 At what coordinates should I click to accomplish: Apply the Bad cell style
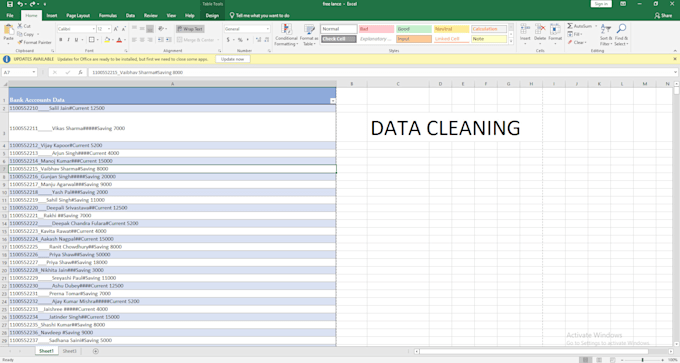point(376,29)
